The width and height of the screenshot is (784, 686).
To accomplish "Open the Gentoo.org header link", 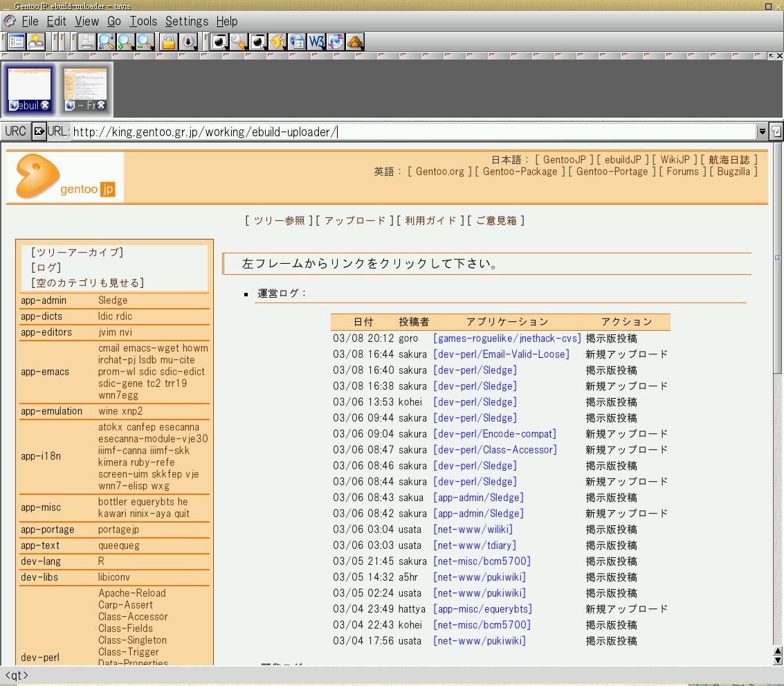I will click(440, 172).
